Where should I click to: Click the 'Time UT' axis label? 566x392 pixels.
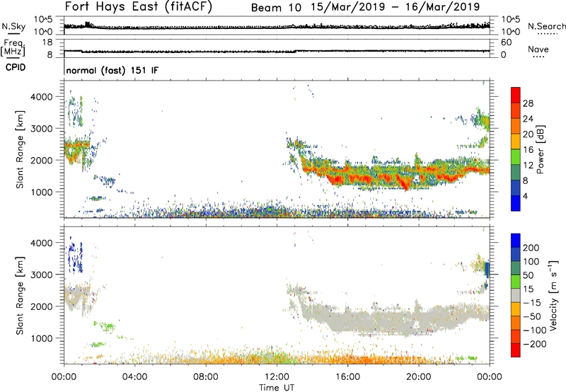[277, 388]
